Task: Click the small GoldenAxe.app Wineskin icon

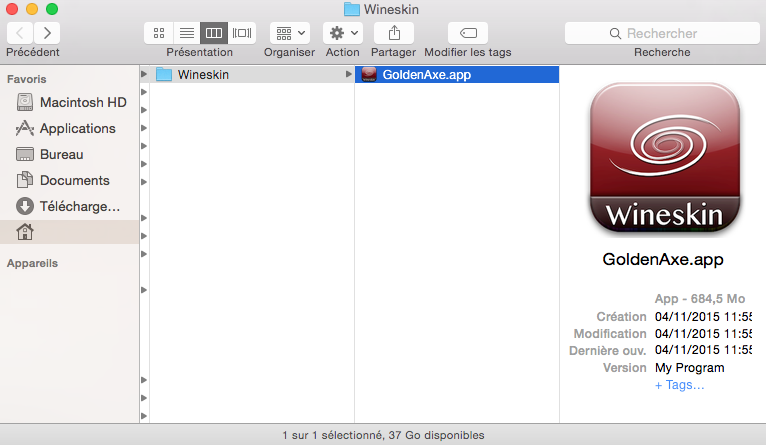Action: (369, 74)
